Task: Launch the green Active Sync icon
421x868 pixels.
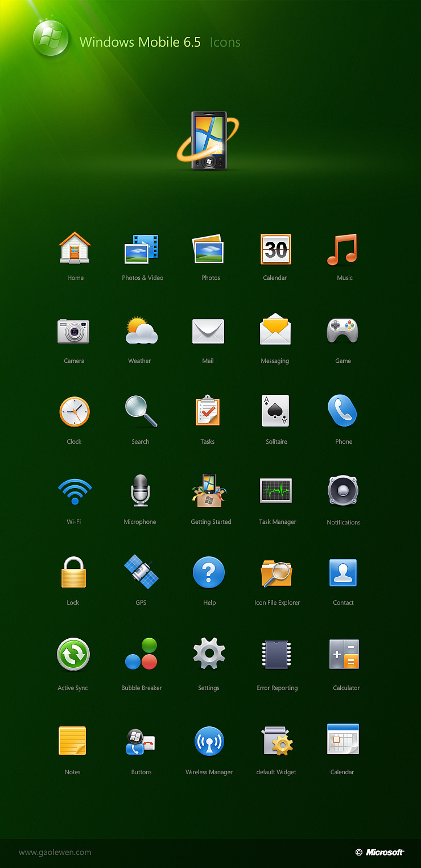Action: [73, 655]
